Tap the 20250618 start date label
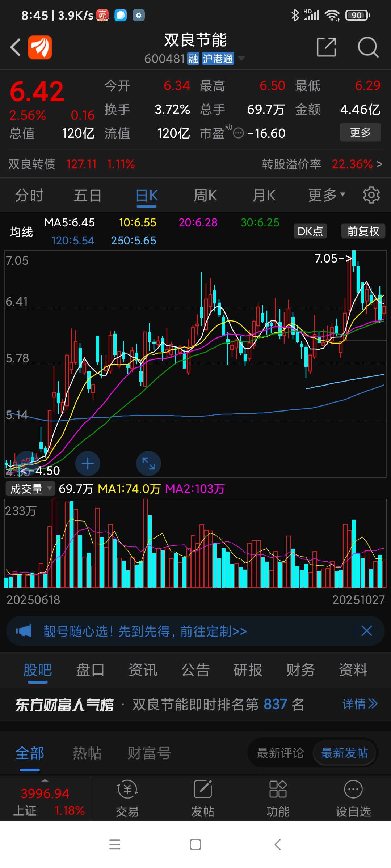 pos(33,600)
